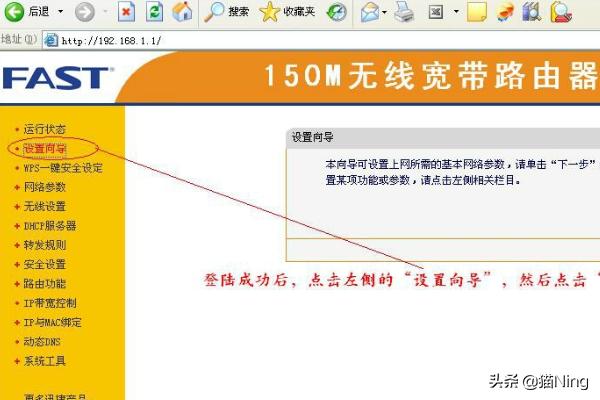Image resolution: width=600 pixels, height=400 pixels.
Task: Click the yellow note toolbar icon
Action: [477, 12]
